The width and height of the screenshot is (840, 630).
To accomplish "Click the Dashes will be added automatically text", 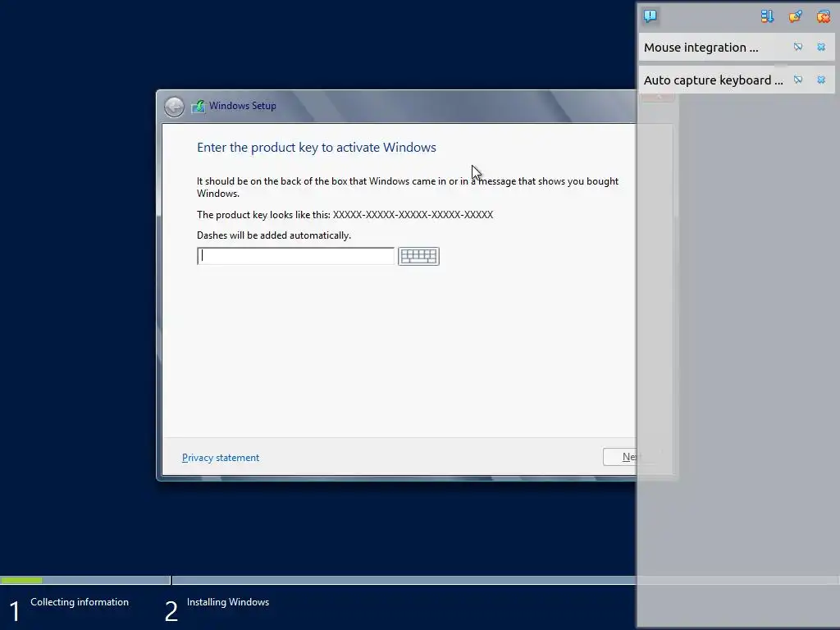I will (x=274, y=235).
